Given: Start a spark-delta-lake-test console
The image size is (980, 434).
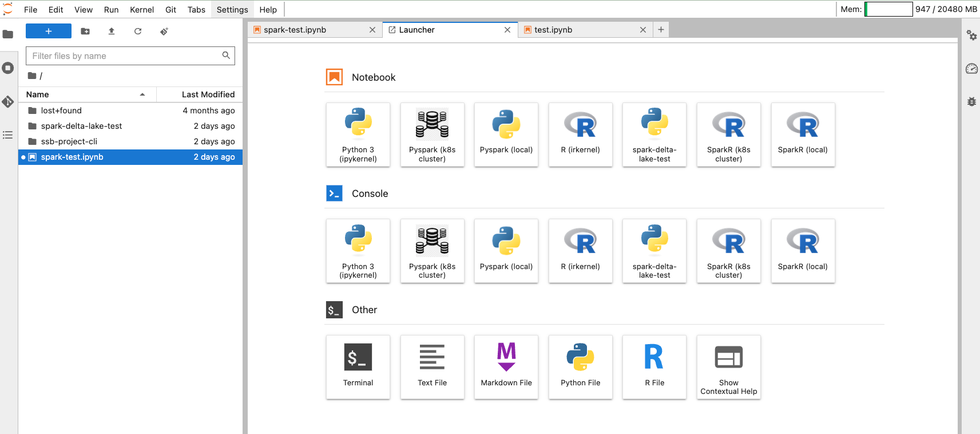Looking at the screenshot, I should point(654,251).
